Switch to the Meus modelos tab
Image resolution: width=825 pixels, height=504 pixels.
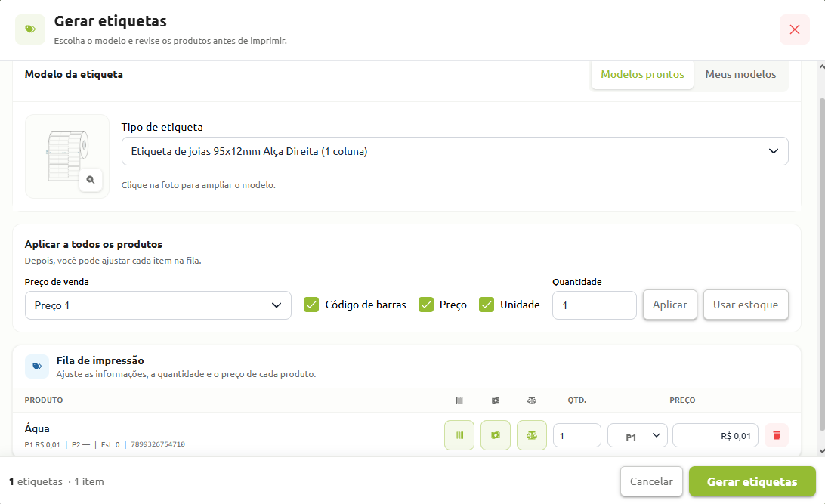coord(741,75)
